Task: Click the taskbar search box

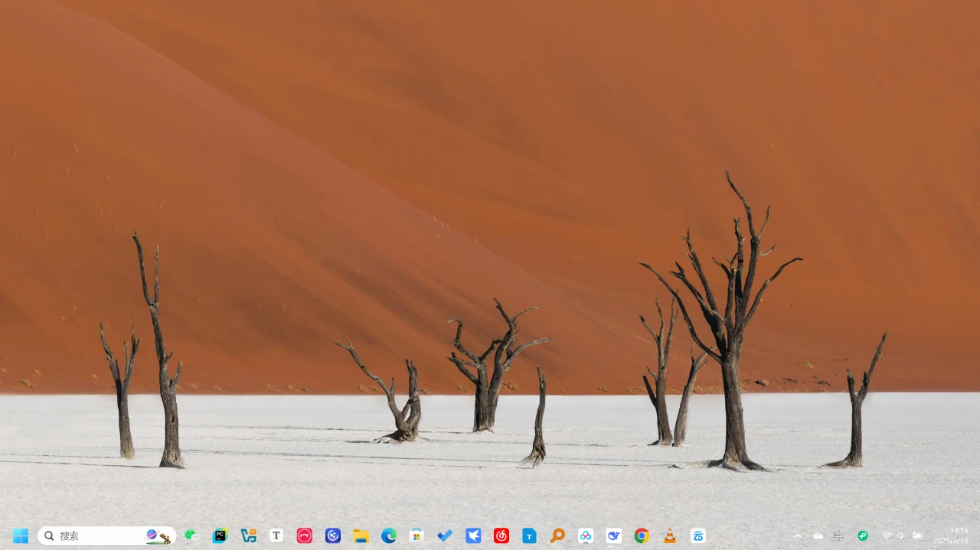Action: click(x=106, y=535)
